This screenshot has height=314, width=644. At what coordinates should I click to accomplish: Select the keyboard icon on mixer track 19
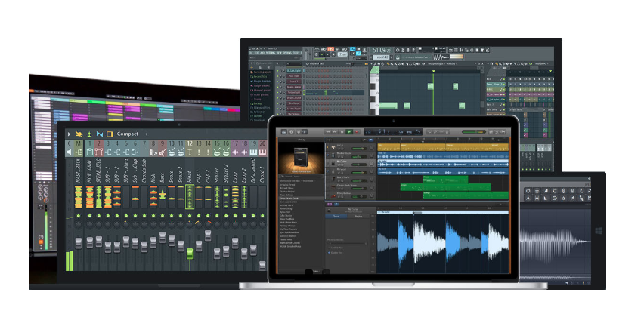pyautogui.click(x=253, y=152)
